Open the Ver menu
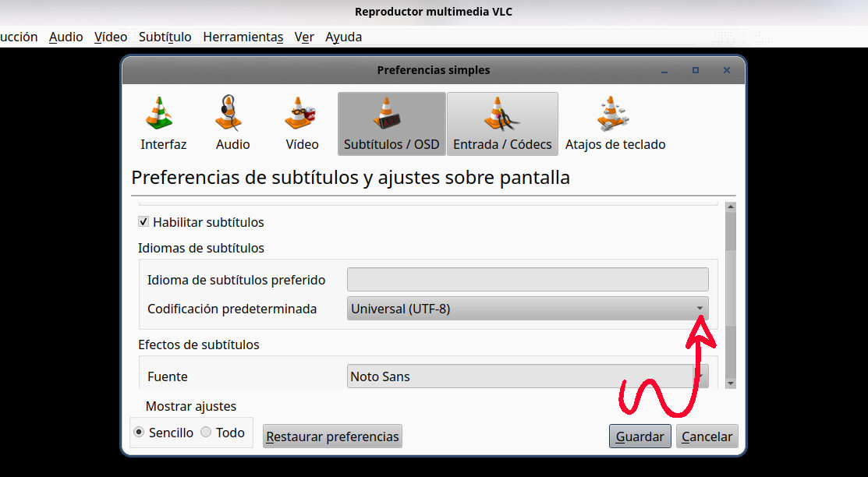Screen dimensions: 868x477 click(x=304, y=37)
